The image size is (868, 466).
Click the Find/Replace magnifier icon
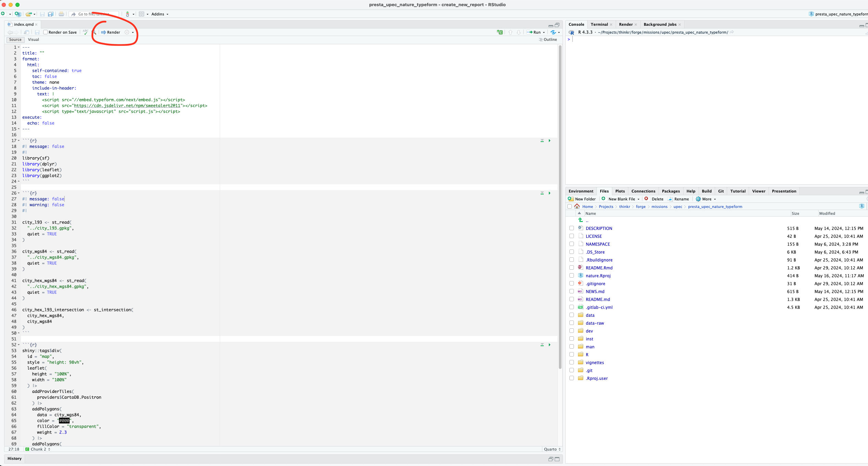tap(94, 32)
